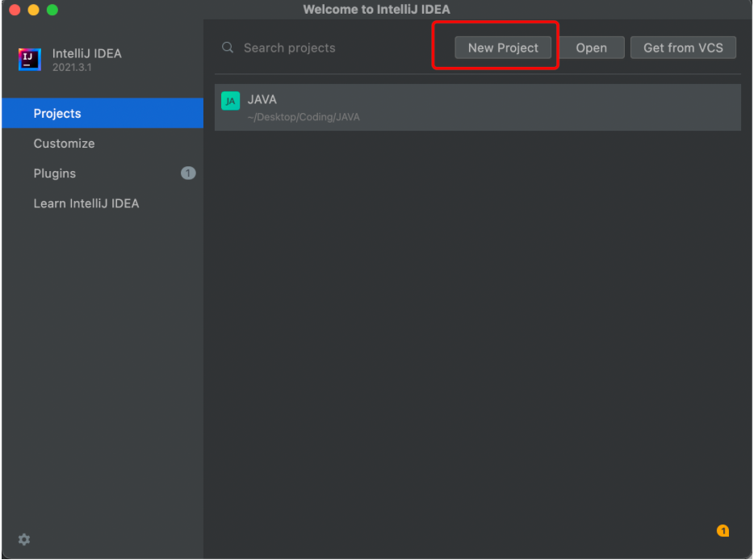Minimize the window with yellow button
Image resolution: width=754 pixels, height=560 pixels.
point(34,10)
